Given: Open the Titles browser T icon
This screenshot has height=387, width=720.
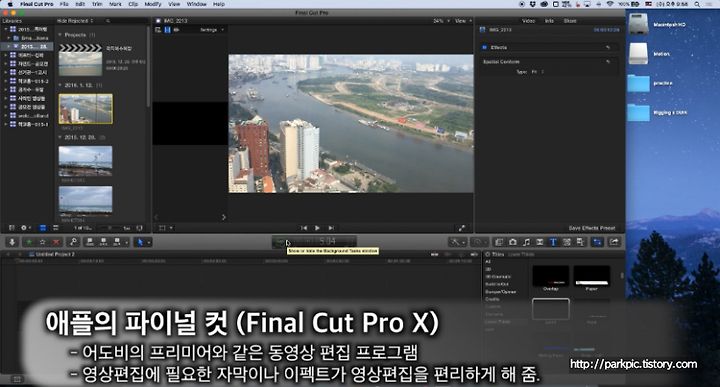Looking at the screenshot, I should pyautogui.click(x=553, y=242).
